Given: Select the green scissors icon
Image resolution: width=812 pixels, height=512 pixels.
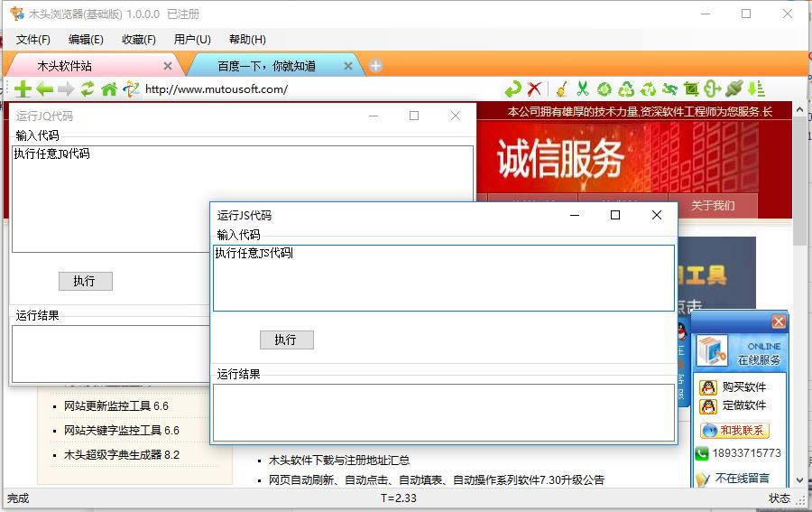Looking at the screenshot, I should (583, 88).
